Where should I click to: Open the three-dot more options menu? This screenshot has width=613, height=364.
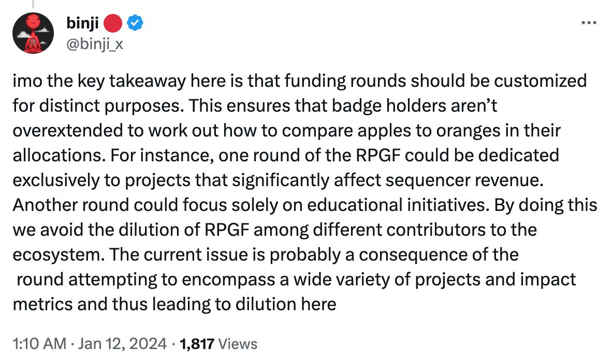coord(589,23)
